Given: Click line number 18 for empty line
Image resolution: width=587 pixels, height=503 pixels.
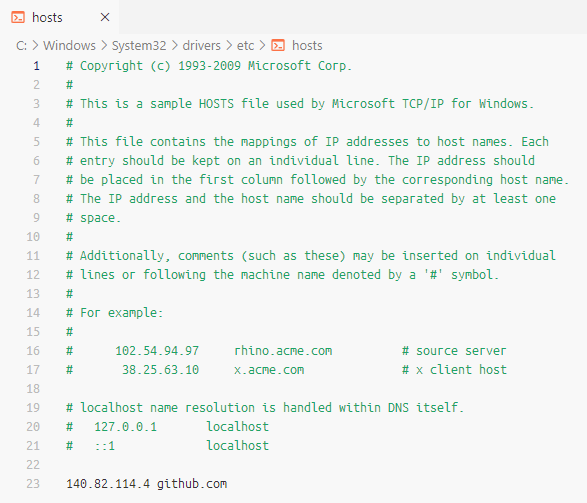Looking at the screenshot, I should click(33, 388).
